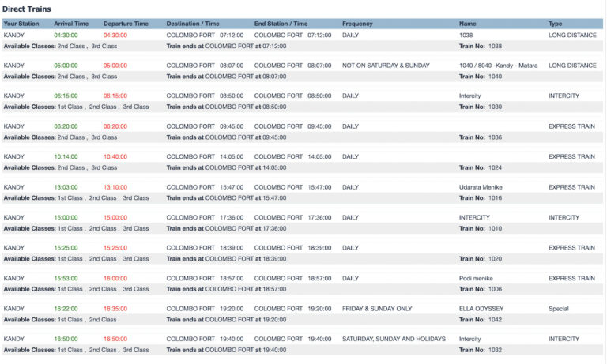Click the Arrival Time column header

pyautogui.click(x=71, y=24)
